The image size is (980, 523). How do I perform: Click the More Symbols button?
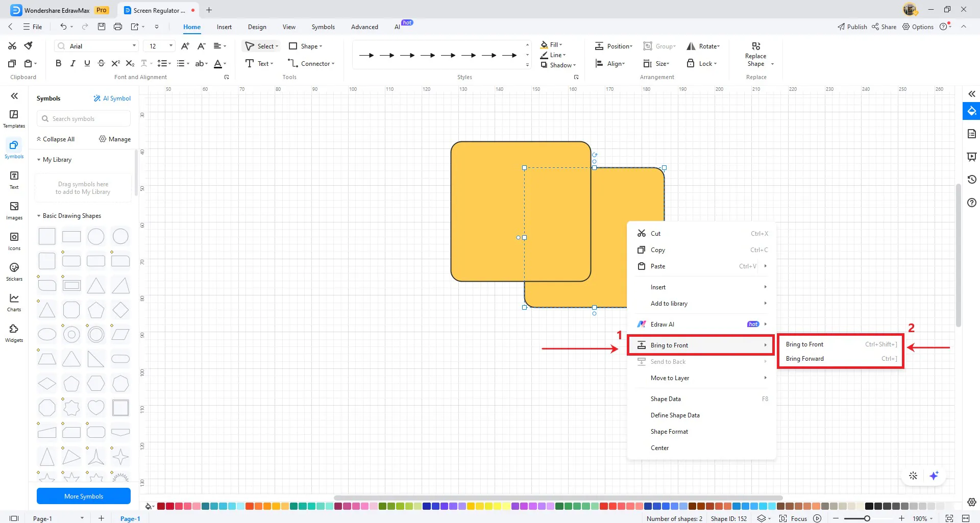84,496
